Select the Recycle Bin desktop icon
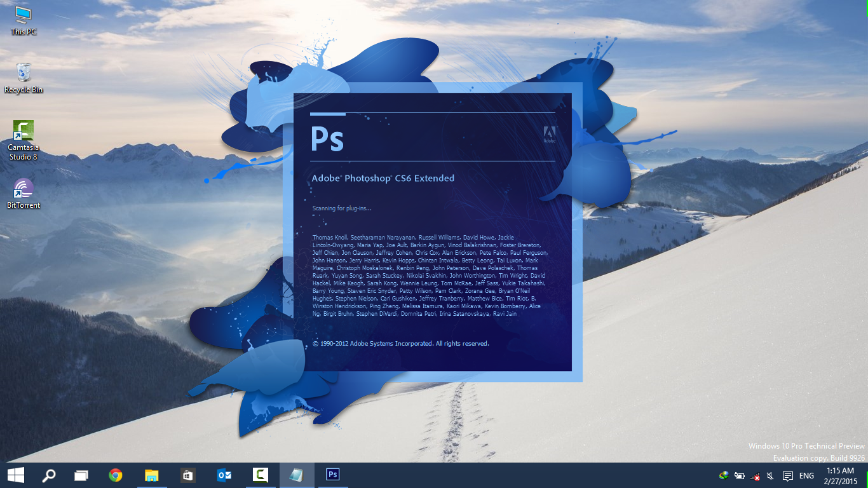The height and width of the screenshot is (488, 868). point(24,78)
